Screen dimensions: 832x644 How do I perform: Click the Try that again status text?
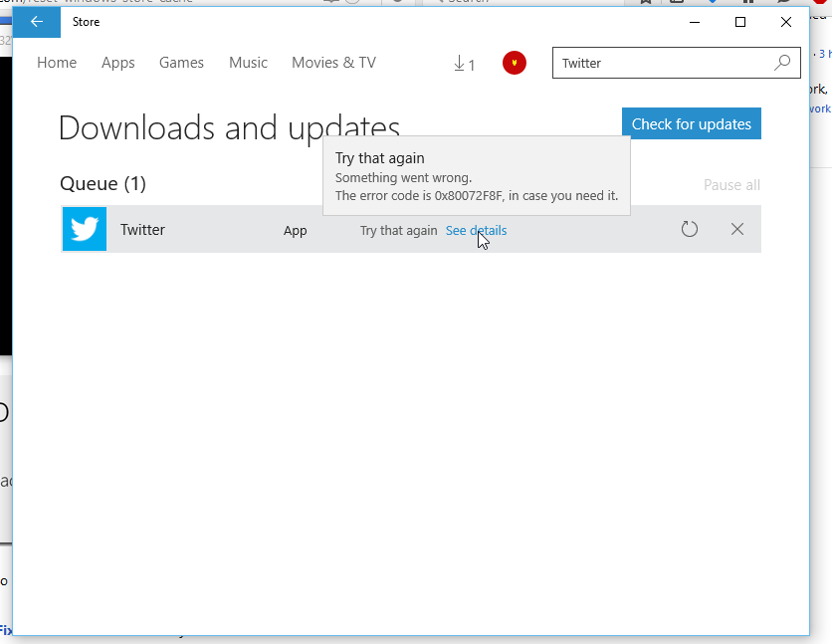(x=398, y=230)
